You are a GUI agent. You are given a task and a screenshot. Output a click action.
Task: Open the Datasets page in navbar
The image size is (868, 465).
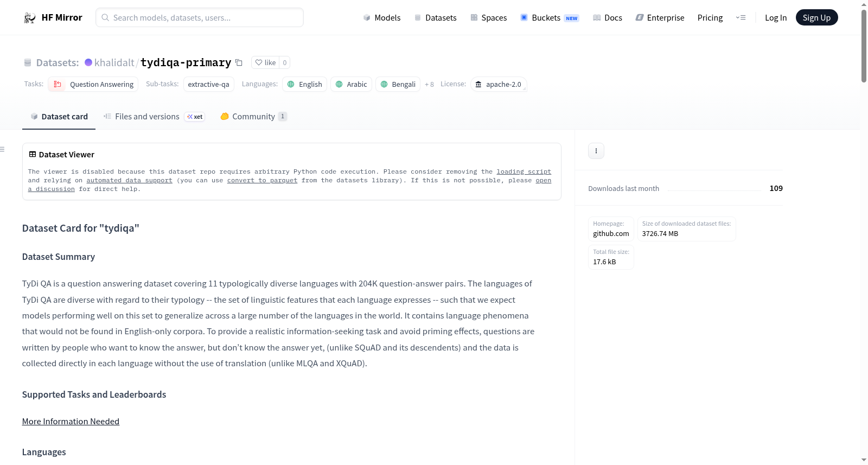pos(436,18)
